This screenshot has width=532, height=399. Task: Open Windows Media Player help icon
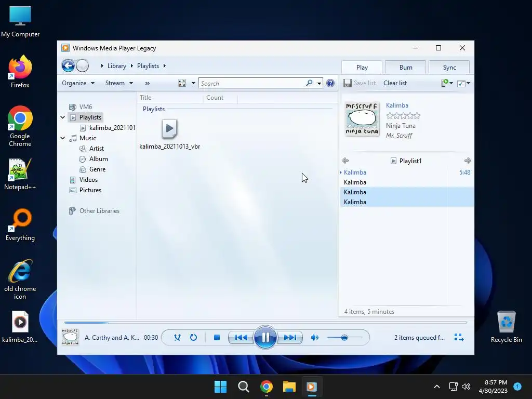coord(330,83)
